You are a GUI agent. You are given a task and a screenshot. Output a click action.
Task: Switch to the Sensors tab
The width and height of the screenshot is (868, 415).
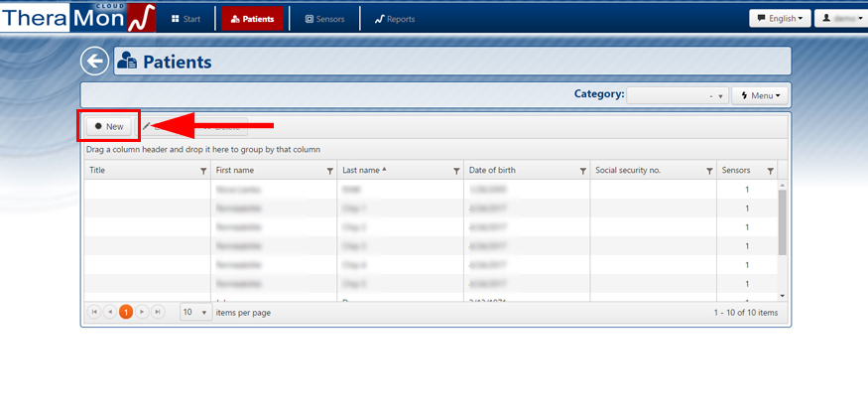[324, 19]
